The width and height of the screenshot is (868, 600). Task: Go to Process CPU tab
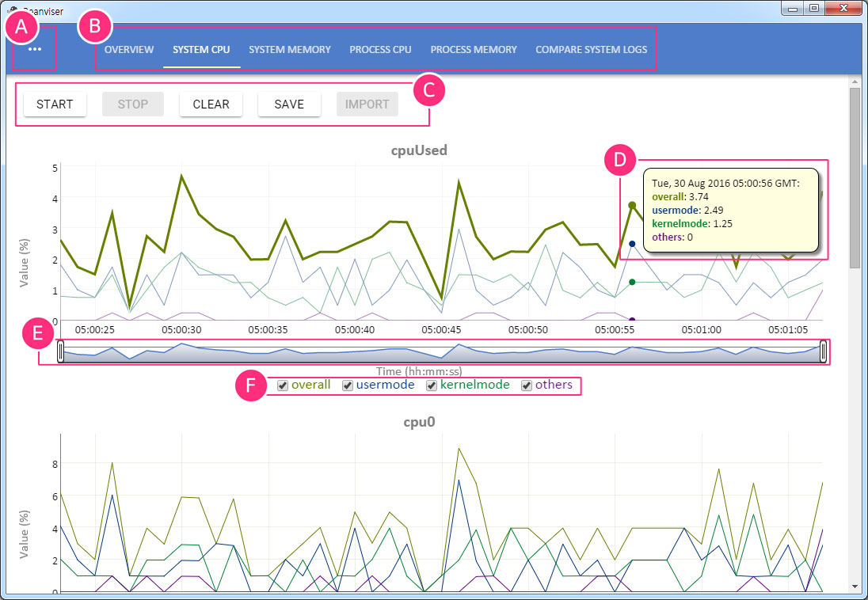pos(380,49)
